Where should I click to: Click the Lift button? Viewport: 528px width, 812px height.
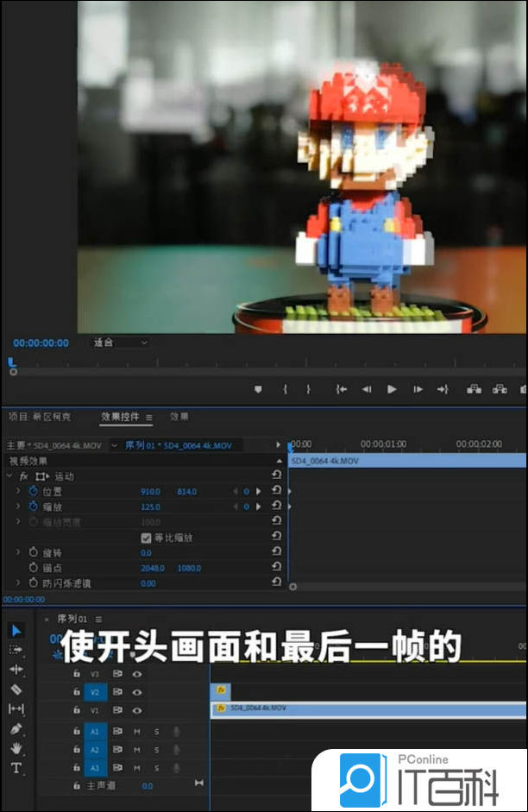[x=475, y=389]
